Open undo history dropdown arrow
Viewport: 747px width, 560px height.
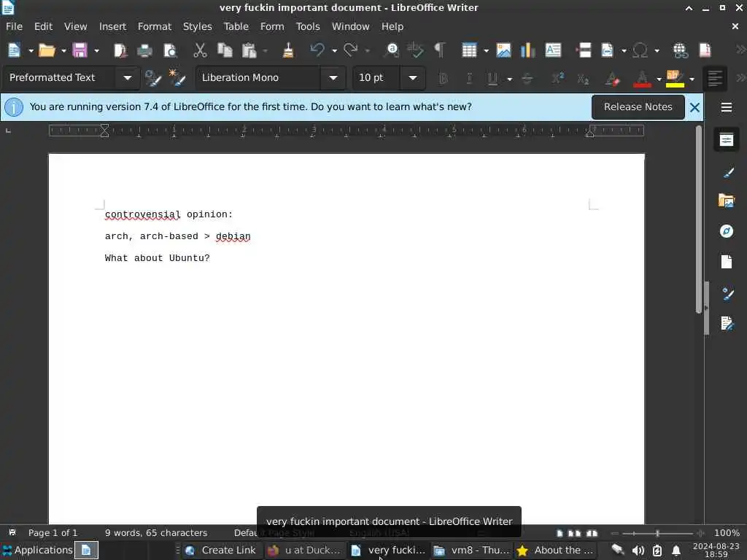coord(334,50)
